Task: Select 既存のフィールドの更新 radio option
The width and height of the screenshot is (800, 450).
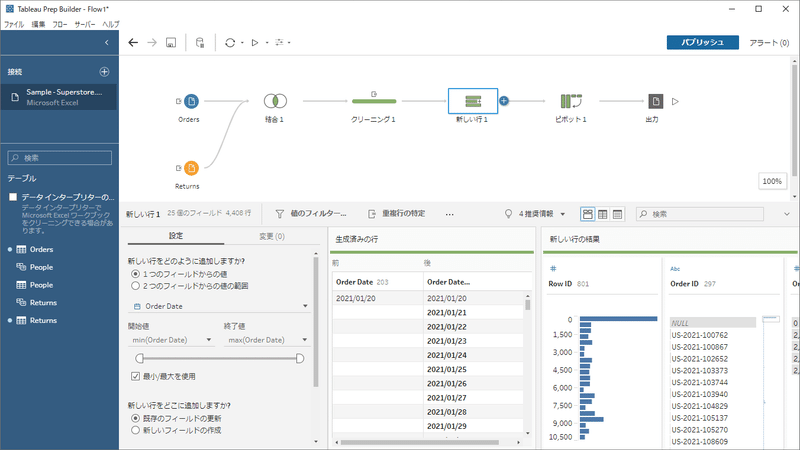Action: 135,418
